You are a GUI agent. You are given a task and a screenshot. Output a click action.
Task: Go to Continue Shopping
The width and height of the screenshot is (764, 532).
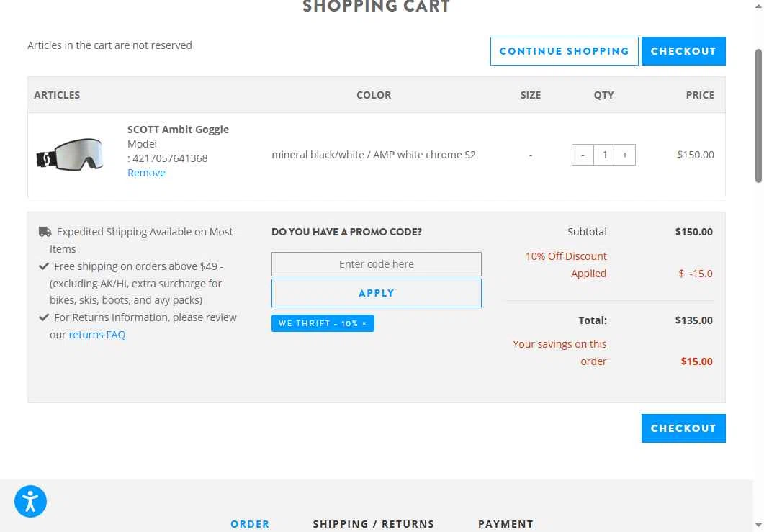[565, 51]
